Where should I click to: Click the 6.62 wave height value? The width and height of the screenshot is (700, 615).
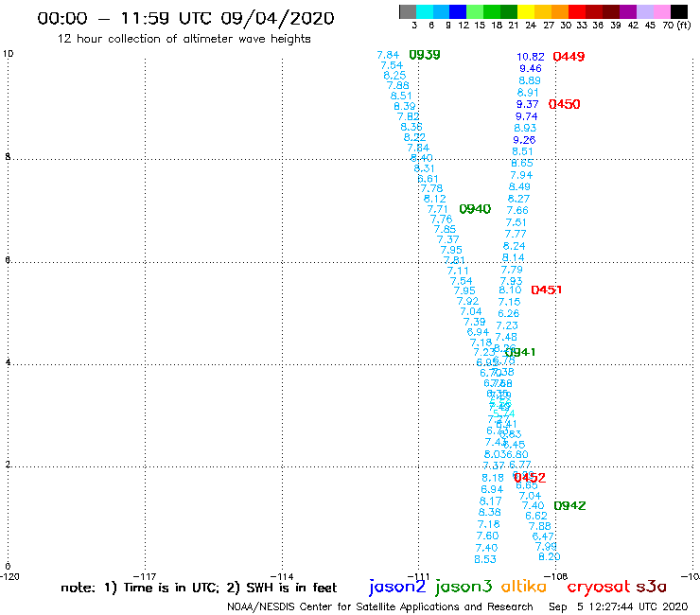536,516
